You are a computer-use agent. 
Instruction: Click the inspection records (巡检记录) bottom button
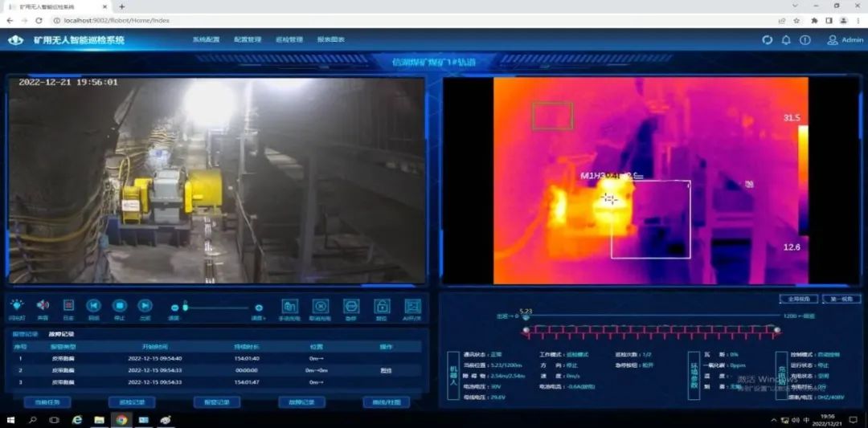[x=132, y=402]
